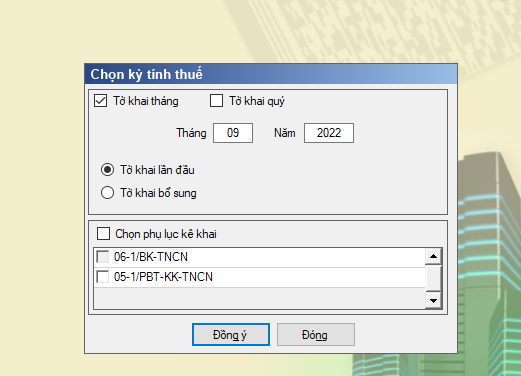The image size is (521, 376).
Task: Click the Năm input field showing 2022
Action: (x=329, y=133)
